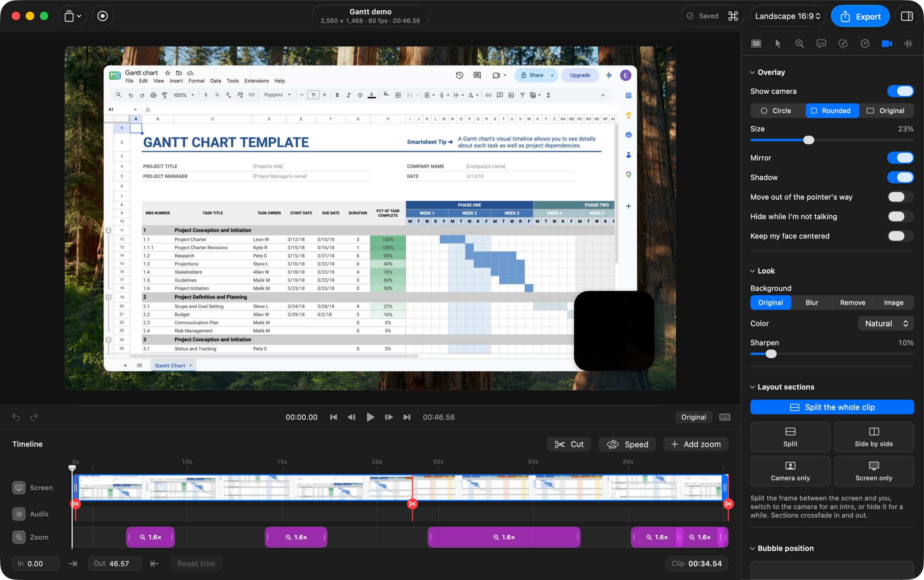Collapse the Look section
The image size is (924, 580).
pos(752,271)
